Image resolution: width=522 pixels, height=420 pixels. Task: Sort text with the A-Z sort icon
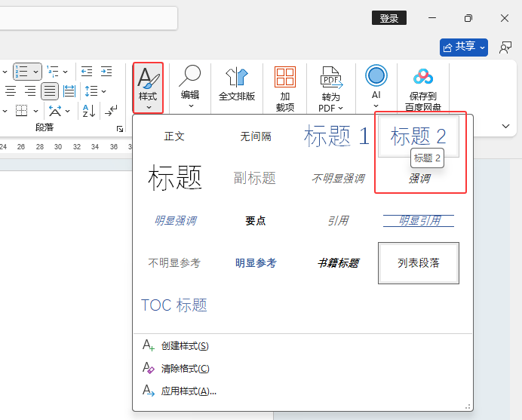89,111
